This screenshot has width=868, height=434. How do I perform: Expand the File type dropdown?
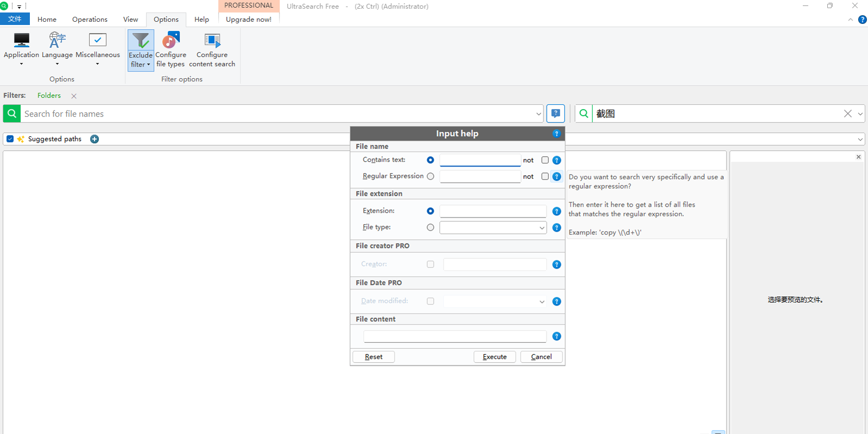point(541,228)
